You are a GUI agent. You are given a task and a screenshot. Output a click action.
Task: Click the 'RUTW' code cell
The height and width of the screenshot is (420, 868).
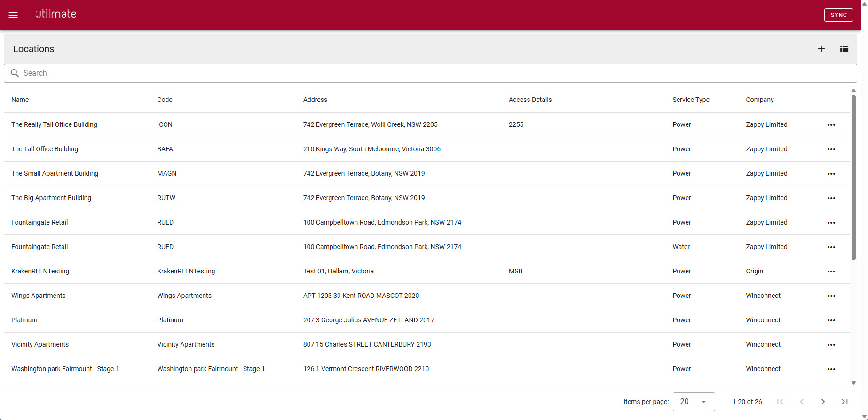166,198
